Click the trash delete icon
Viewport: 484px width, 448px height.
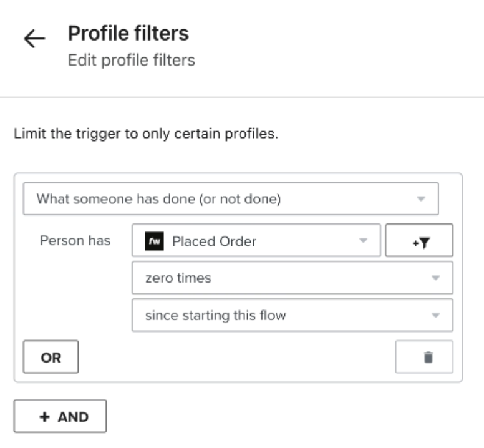(x=427, y=357)
